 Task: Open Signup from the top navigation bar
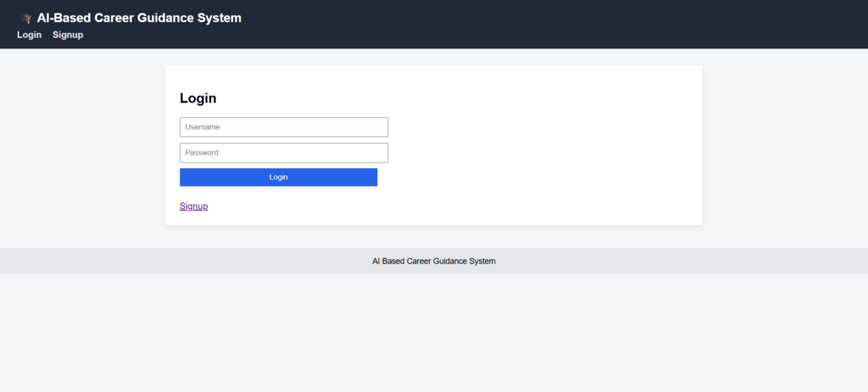click(68, 35)
